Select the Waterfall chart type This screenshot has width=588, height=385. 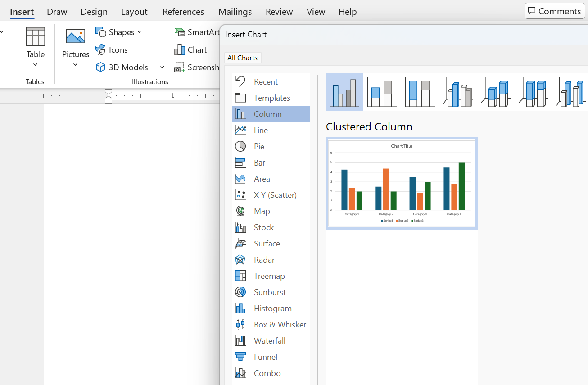point(271,340)
